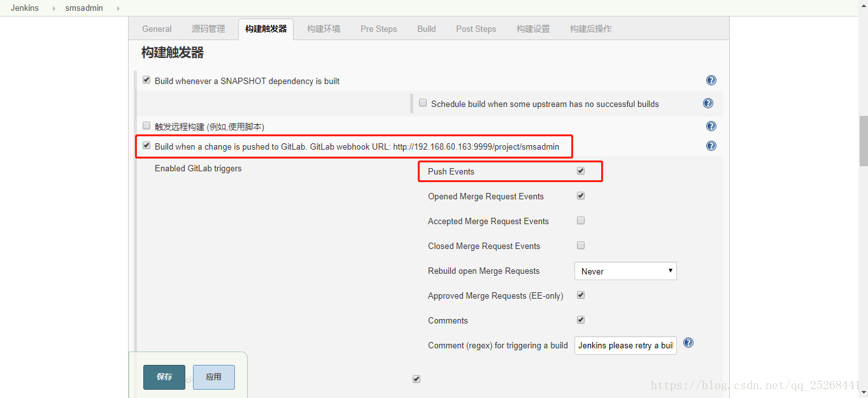Open help icon for 触发远程构建 option
The height and width of the screenshot is (398, 868).
click(x=711, y=126)
